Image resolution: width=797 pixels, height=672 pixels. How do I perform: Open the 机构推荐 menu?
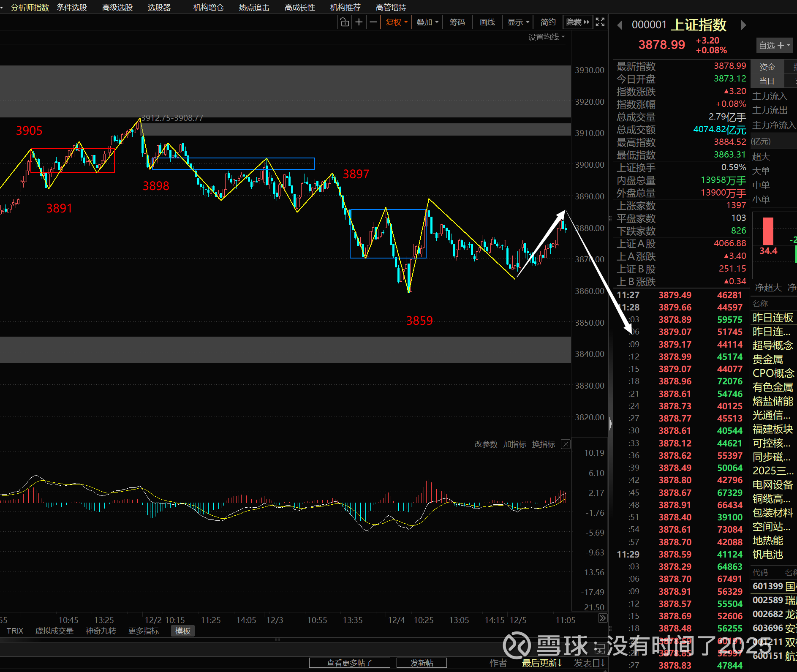pyautogui.click(x=345, y=7)
